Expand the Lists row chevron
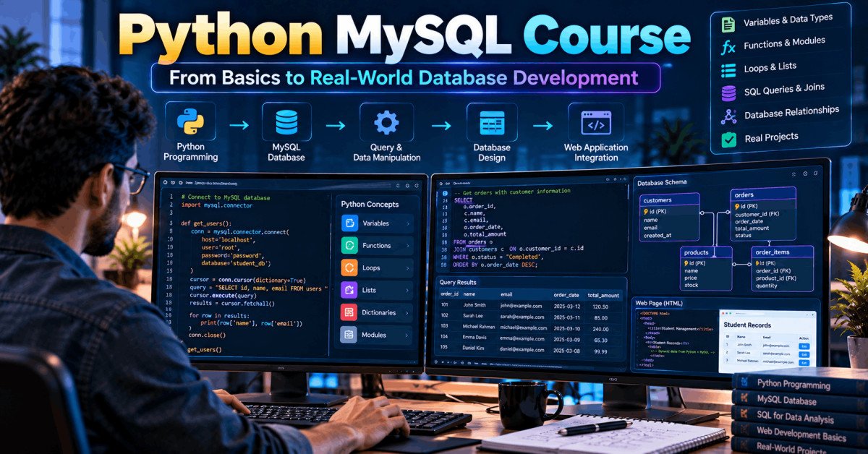 tap(408, 291)
